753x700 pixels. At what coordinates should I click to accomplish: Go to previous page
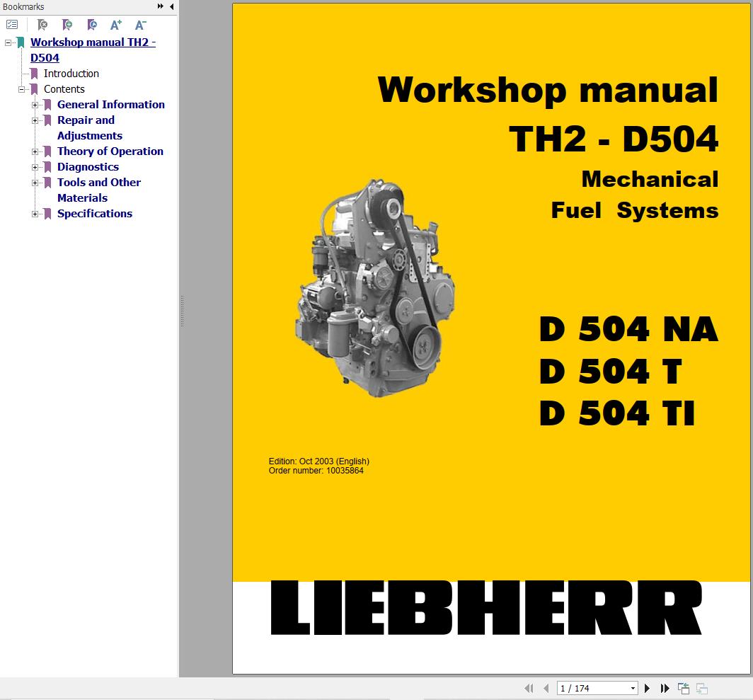(546, 689)
